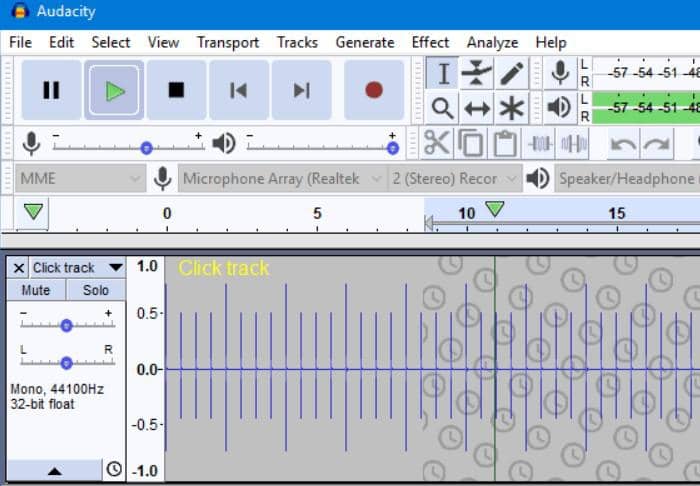Screen dimensions: 700x486
Task: Cut selection with the scissors icon
Action: click(x=436, y=144)
